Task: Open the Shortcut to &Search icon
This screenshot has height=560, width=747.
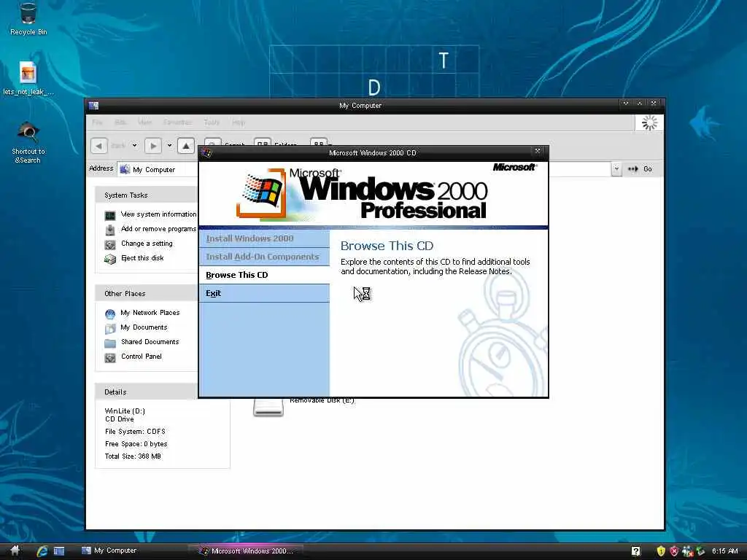Action: (x=28, y=142)
